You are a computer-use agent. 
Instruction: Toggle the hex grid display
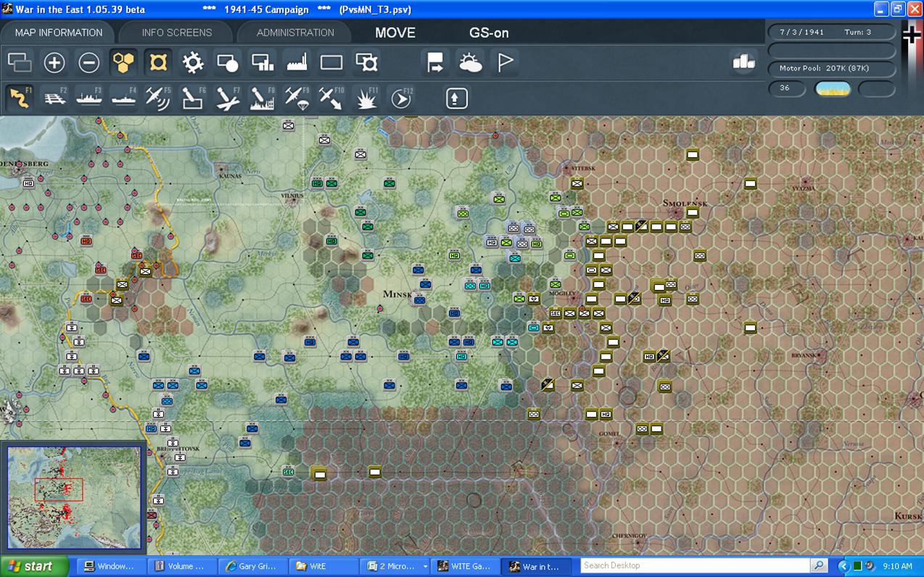click(124, 62)
